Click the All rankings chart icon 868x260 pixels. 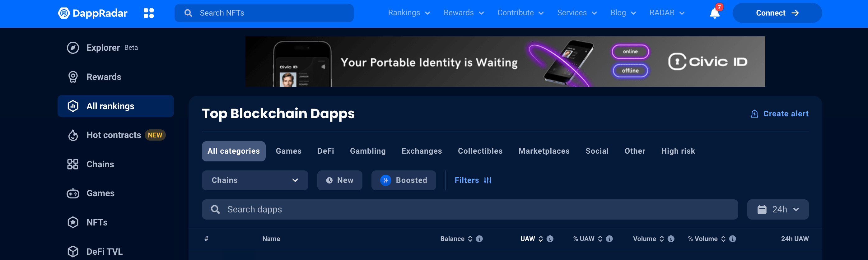pos(73,106)
